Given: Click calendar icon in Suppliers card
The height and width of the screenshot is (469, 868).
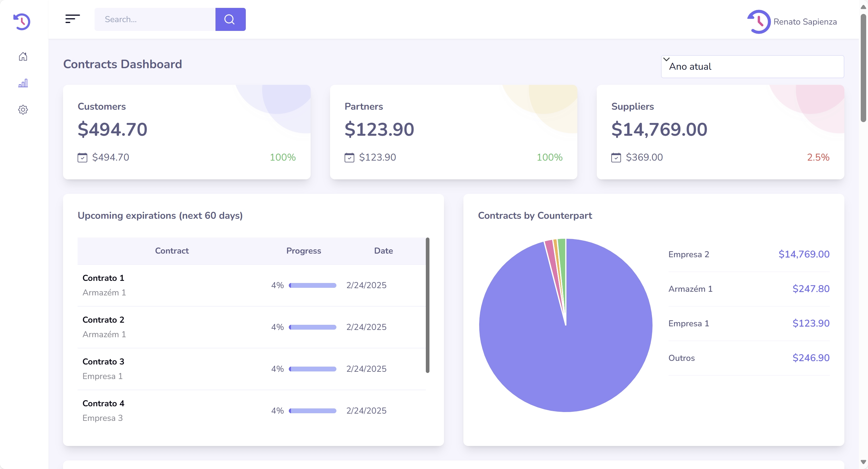Looking at the screenshot, I should 616,157.
